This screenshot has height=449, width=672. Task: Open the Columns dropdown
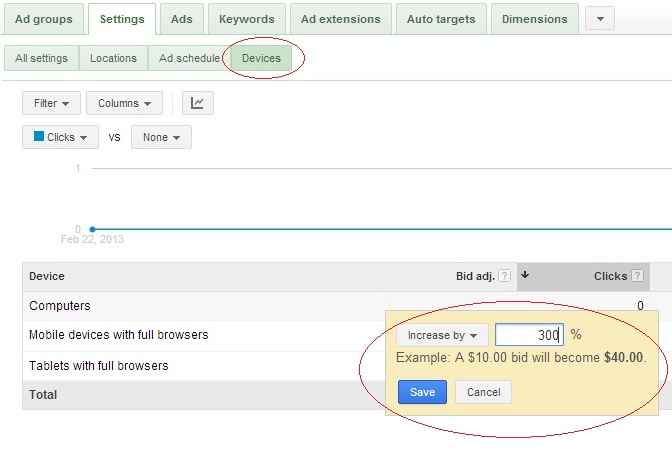click(x=124, y=103)
